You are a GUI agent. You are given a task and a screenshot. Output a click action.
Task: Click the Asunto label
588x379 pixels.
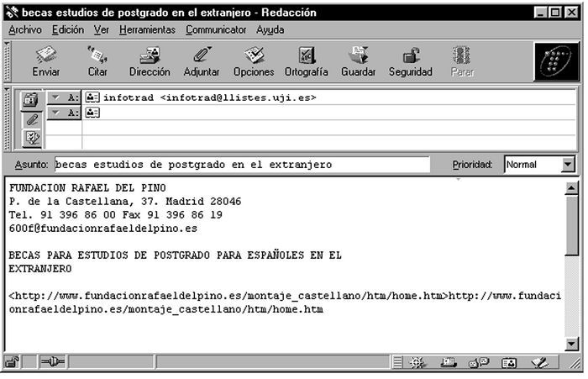click(x=32, y=165)
